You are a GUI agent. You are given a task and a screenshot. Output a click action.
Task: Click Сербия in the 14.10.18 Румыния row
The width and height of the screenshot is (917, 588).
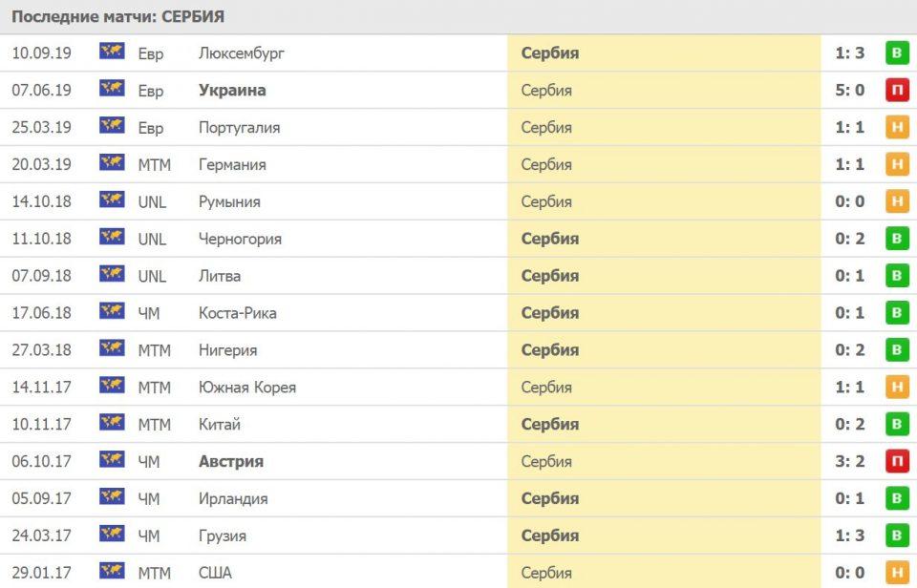pyautogui.click(x=546, y=201)
